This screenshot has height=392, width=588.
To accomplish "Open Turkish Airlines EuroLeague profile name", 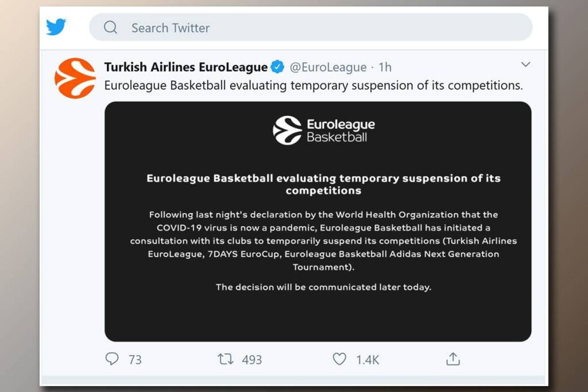I will click(x=186, y=67).
